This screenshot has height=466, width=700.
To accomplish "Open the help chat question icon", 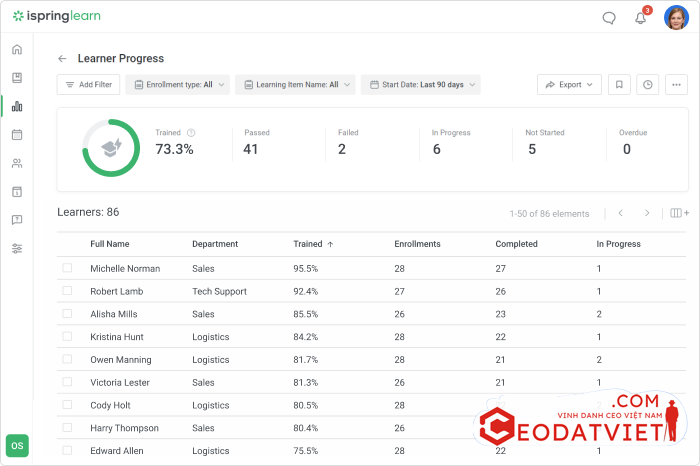I will tap(17, 220).
